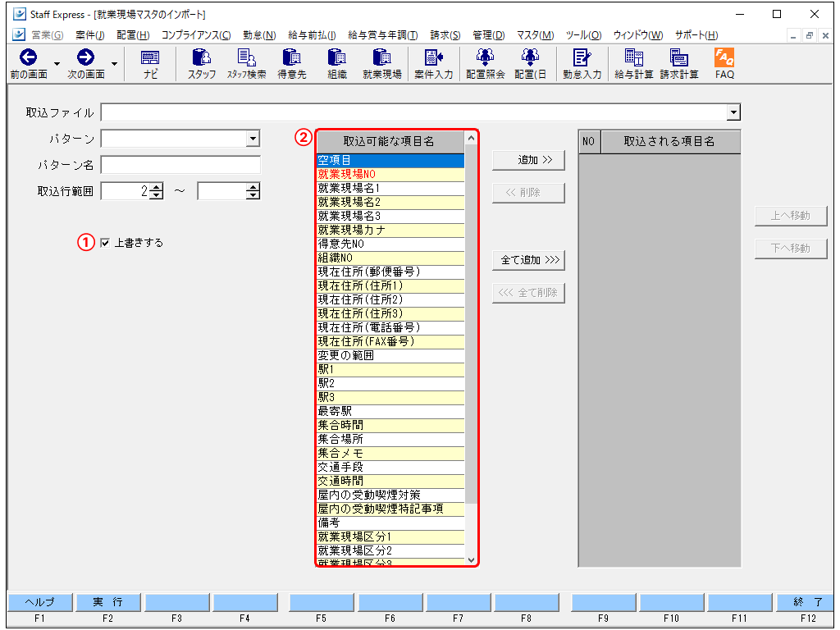
Task: Open dropdown arrow beside 前の画面
Action: [57, 64]
